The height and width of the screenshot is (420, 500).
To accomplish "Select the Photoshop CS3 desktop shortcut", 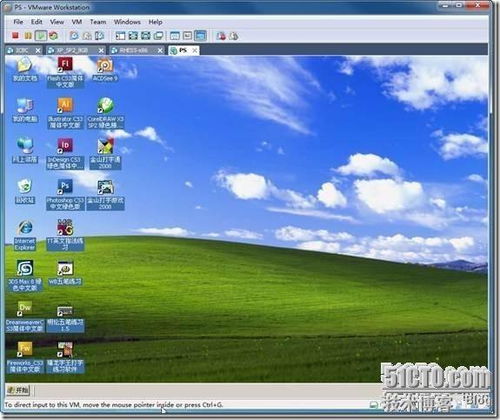I will [x=65, y=195].
